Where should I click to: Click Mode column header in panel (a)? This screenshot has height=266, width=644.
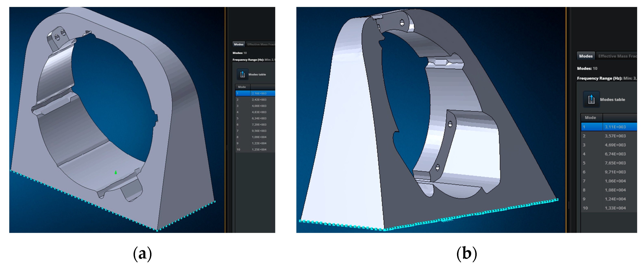pos(242,87)
